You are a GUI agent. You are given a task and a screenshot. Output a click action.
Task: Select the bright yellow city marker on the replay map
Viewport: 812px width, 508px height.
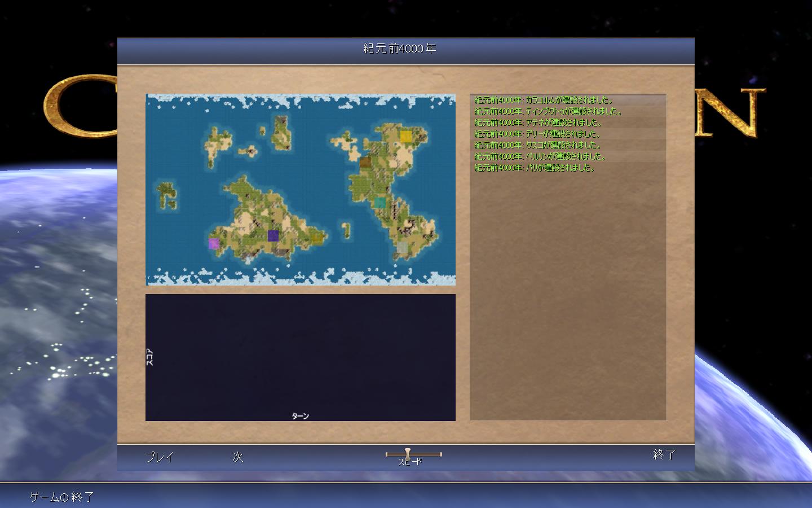406,136
